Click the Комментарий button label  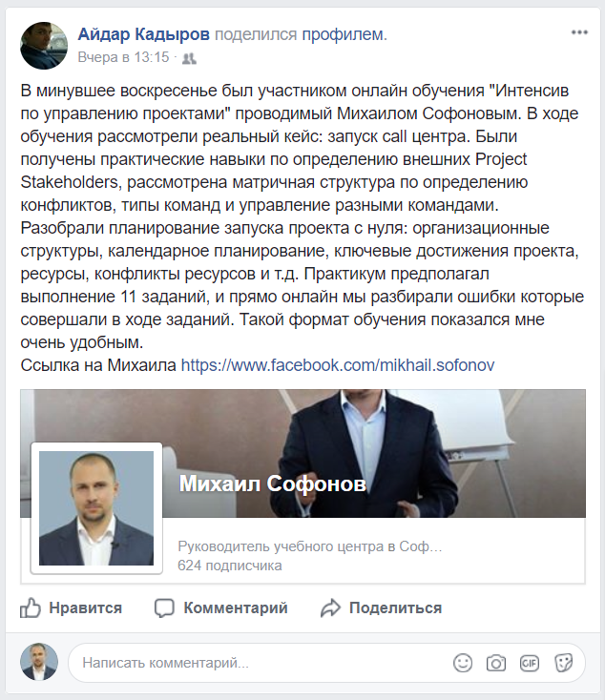(x=236, y=608)
